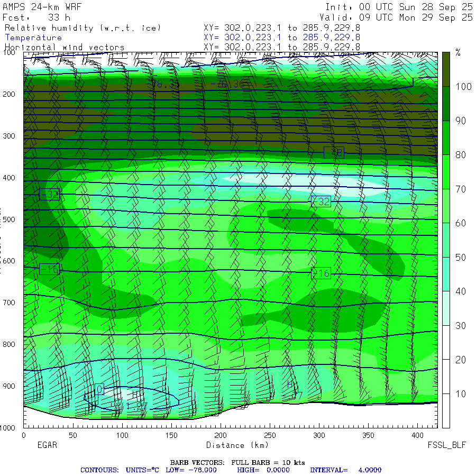Image resolution: width=476 pixels, height=476 pixels.
Task: Click the boxed '0' contour label
Action: coord(99,389)
